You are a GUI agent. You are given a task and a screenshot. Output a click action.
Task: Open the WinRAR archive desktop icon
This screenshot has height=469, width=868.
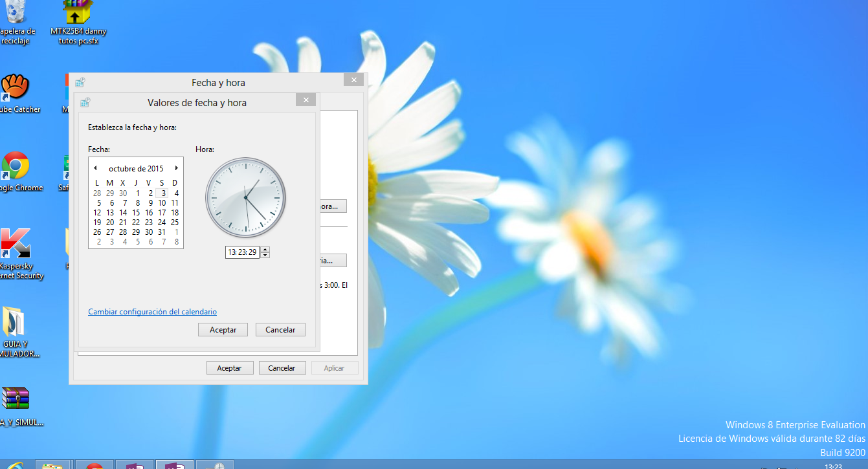15,398
